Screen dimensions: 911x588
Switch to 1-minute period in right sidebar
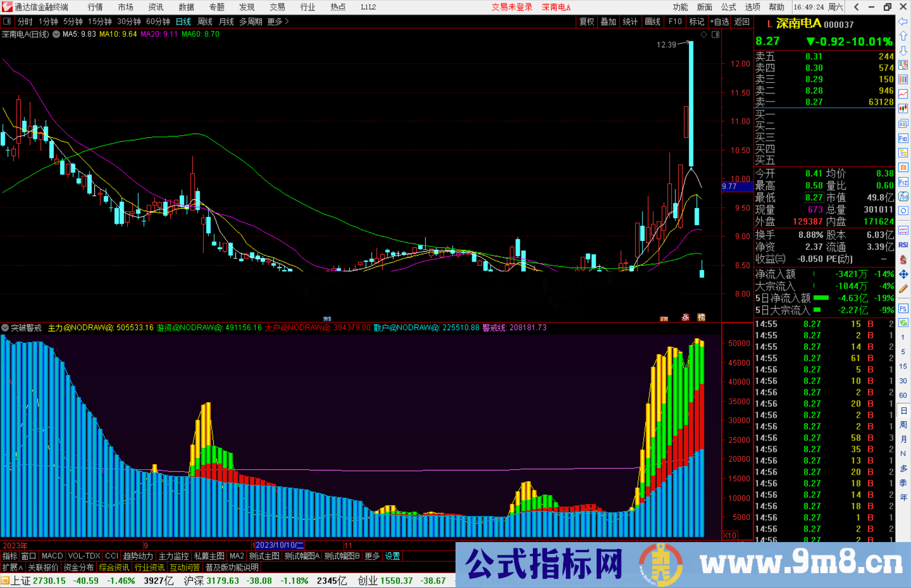click(903, 337)
